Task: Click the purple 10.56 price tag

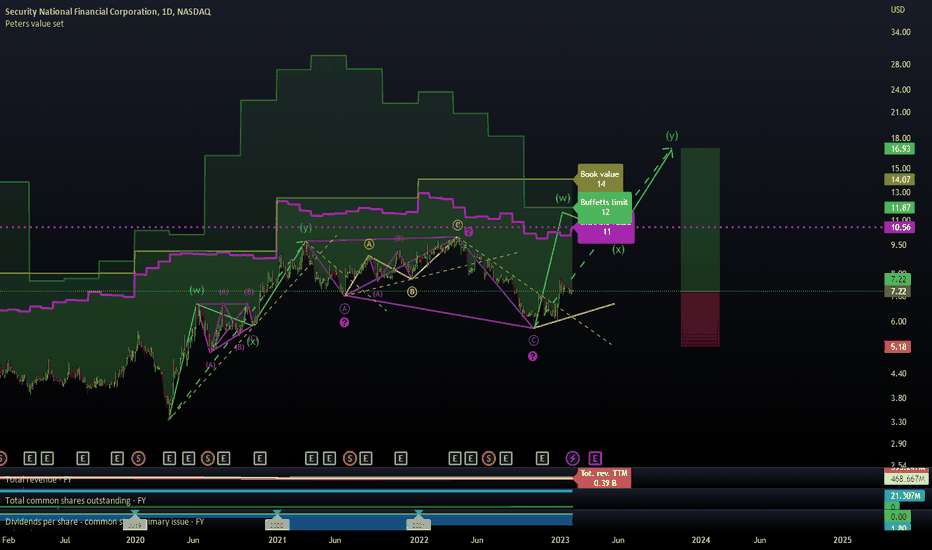Action: 900,227
